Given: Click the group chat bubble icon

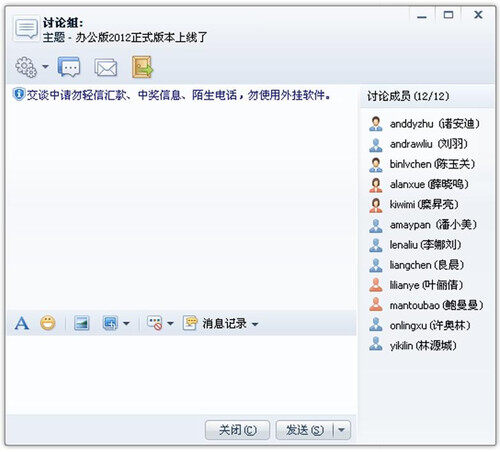Looking at the screenshot, I should 69,67.
